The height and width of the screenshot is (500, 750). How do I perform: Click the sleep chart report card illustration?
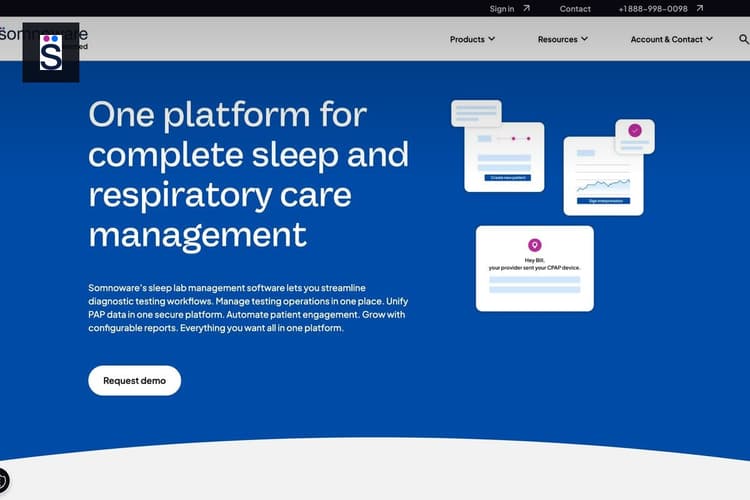click(x=603, y=176)
